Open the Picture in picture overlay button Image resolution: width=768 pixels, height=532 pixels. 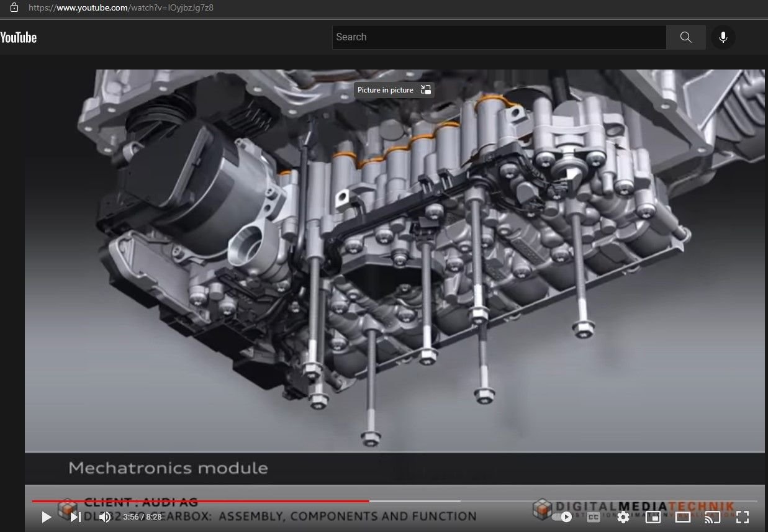coord(394,89)
